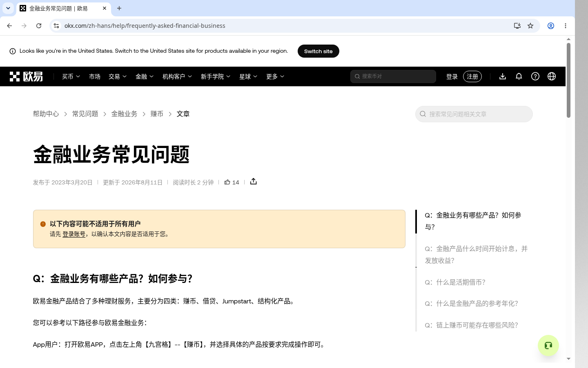Jump to Q：什么是金融产品的参考年化 in sidebar

(472, 303)
